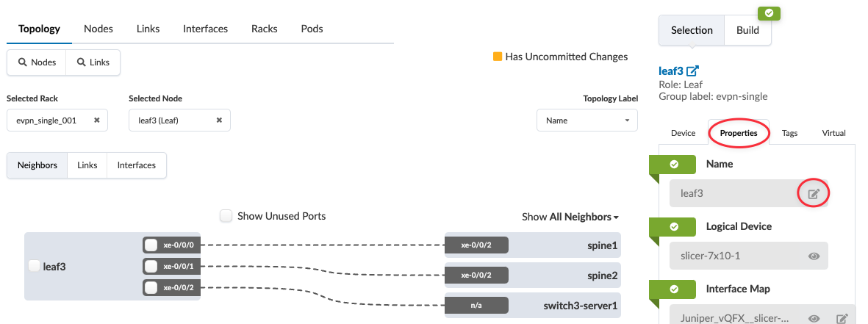Edit the Interface Map with pencil icon

click(x=842, y=319)
